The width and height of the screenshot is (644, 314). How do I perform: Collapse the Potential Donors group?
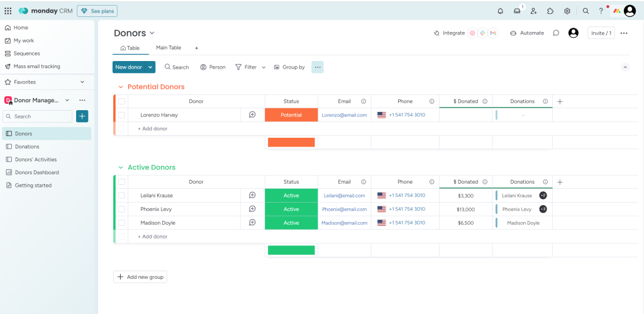[120, 87]
